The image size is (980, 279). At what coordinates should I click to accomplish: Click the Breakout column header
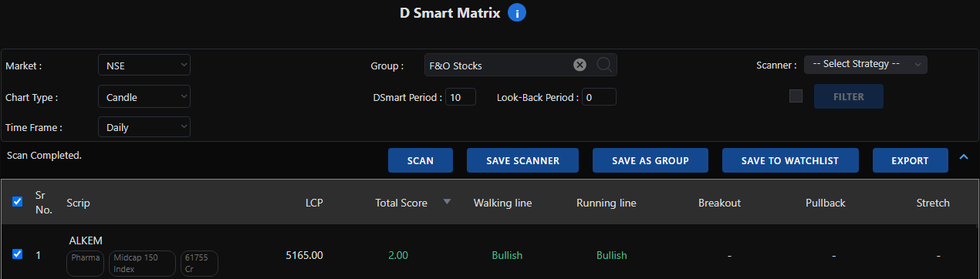tap(719, 203)
